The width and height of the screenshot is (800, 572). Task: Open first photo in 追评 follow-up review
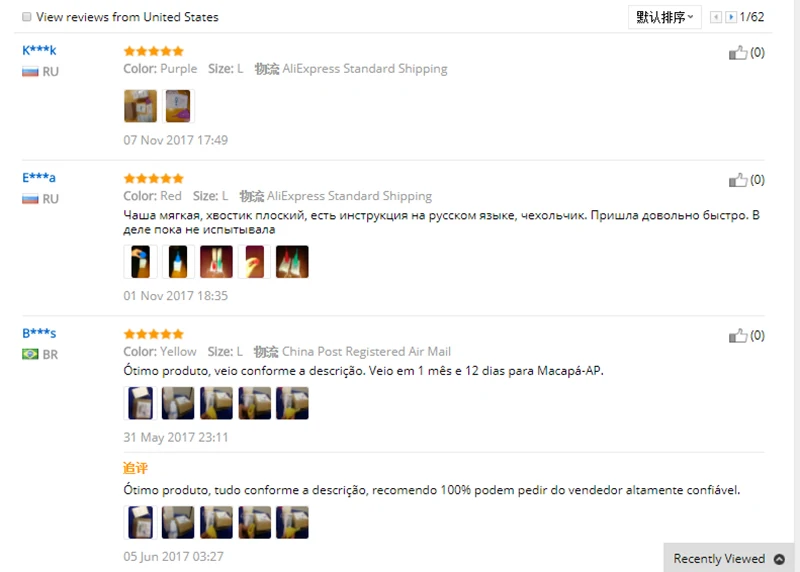[x=140, y=523]
